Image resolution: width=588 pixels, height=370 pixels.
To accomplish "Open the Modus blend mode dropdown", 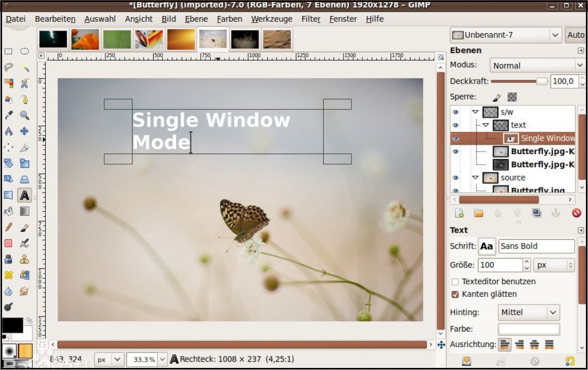I will click(x=537, y=65).
